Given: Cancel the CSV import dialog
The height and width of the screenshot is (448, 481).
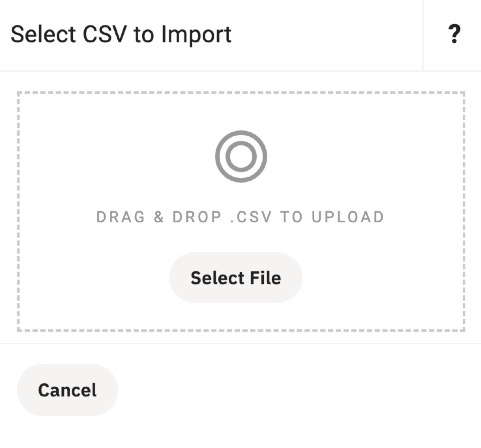Looking at the screenshot, I should (67, 390).
